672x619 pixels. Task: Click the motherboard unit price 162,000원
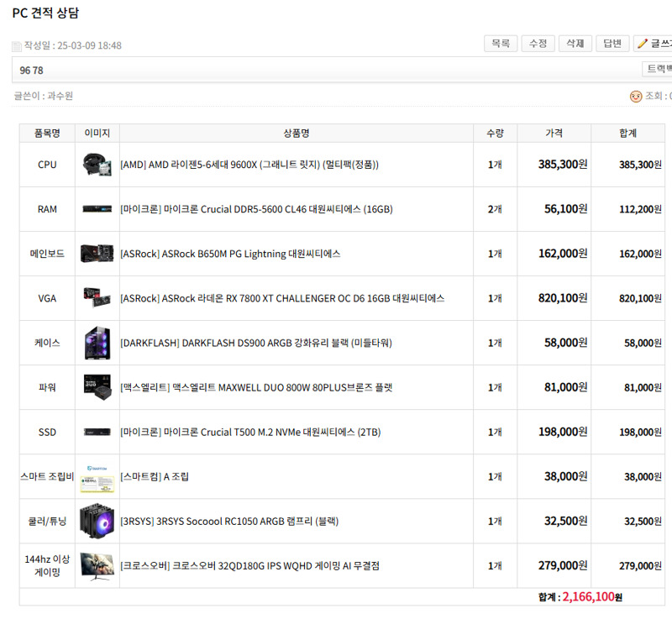(563, 254)
